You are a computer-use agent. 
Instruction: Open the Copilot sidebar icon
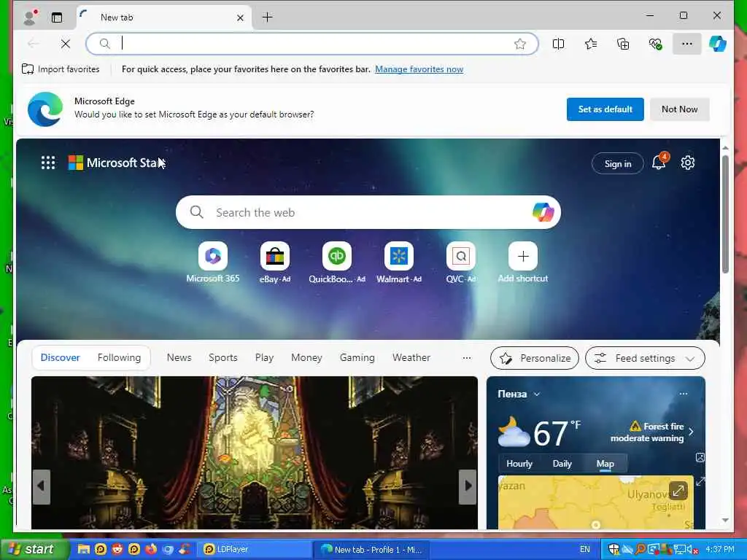718,44
